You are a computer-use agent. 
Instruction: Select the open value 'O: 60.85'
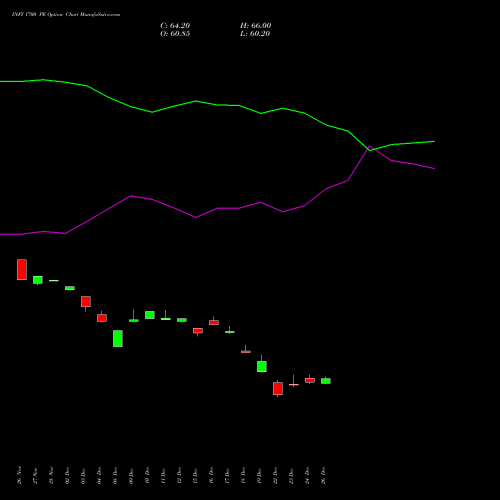coord(175,34)
